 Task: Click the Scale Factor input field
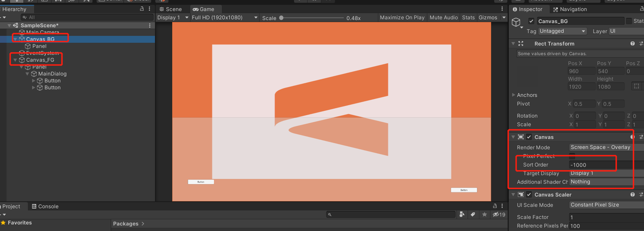pos(606,217)
